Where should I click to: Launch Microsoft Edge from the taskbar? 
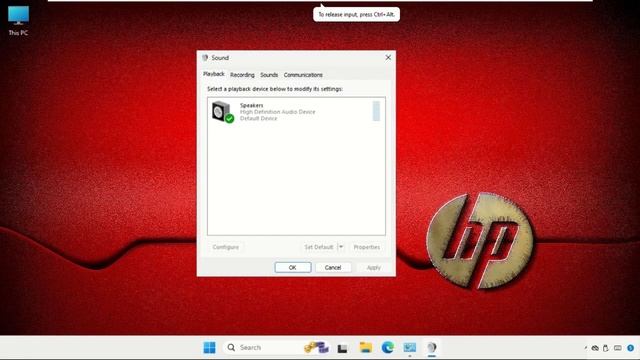(x=388, y=347)
